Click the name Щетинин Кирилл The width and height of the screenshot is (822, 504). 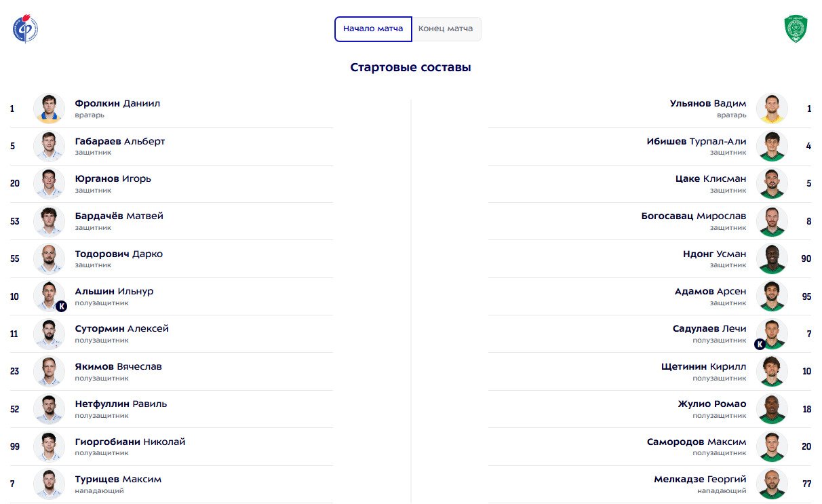(704, 366)
